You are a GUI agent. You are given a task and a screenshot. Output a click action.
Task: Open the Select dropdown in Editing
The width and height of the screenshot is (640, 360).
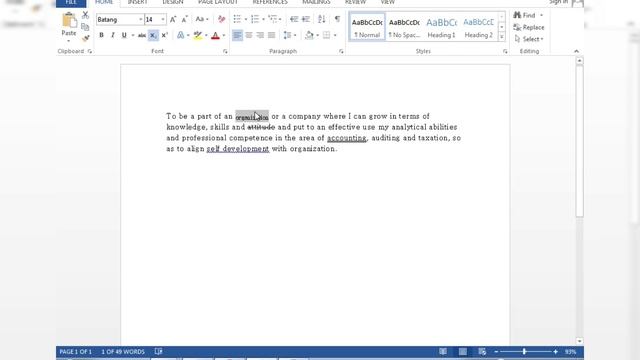click(529, 39)
